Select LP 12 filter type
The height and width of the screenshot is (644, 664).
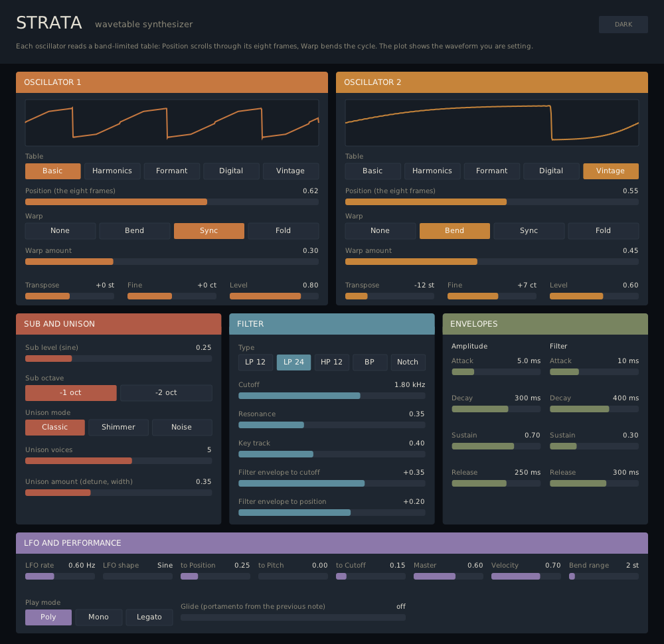click(x=256, y=362)
